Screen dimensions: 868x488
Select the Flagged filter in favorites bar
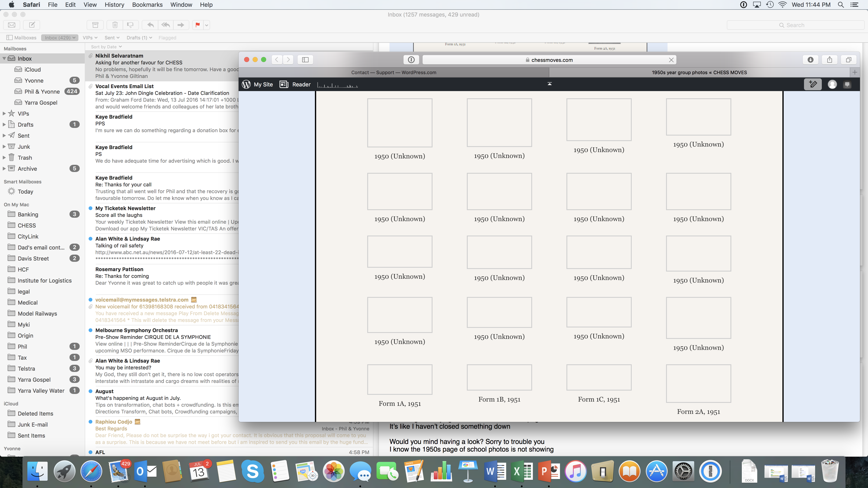[x=167, y=38]
